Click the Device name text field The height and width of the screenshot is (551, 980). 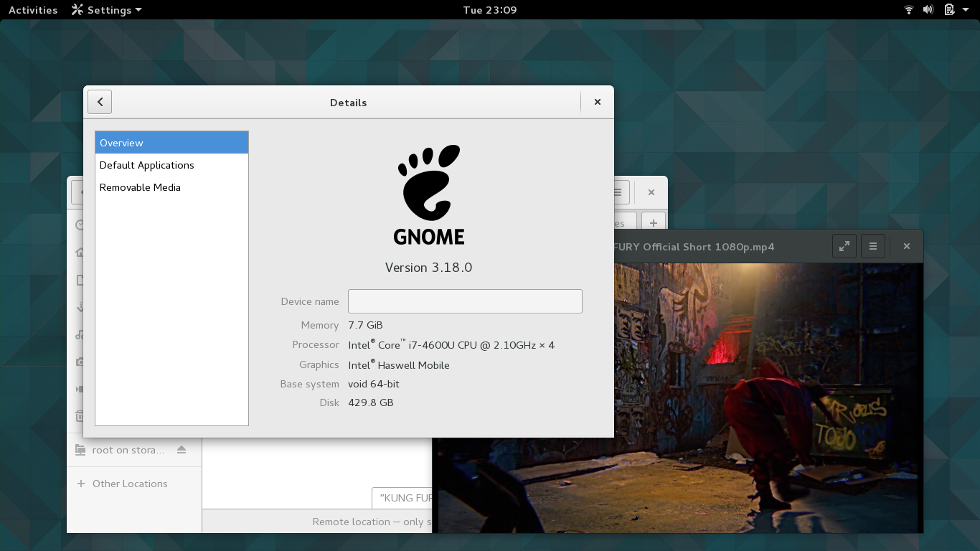click(465, 301)
